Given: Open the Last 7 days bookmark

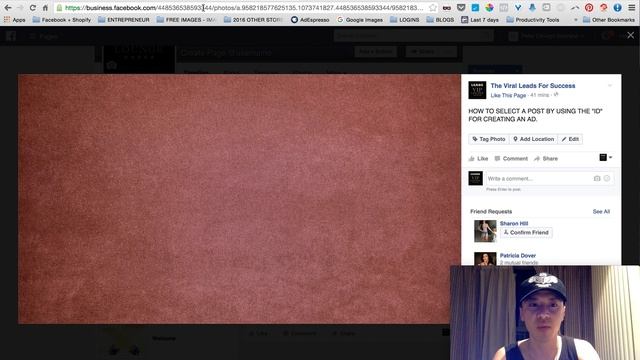Looking at the screenshot, I should [480, 20].
